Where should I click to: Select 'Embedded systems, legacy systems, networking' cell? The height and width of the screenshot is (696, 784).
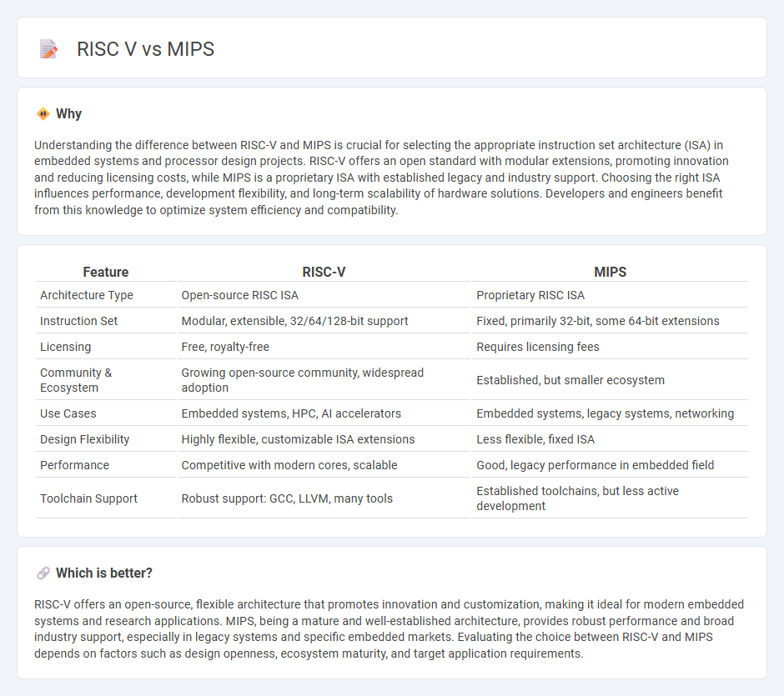[605, 413]
